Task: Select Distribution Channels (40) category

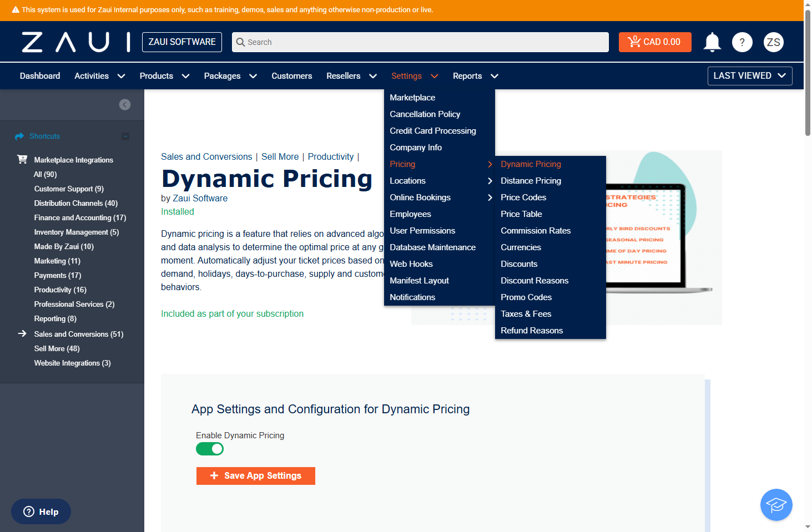Action: click(x=76, y=204)
